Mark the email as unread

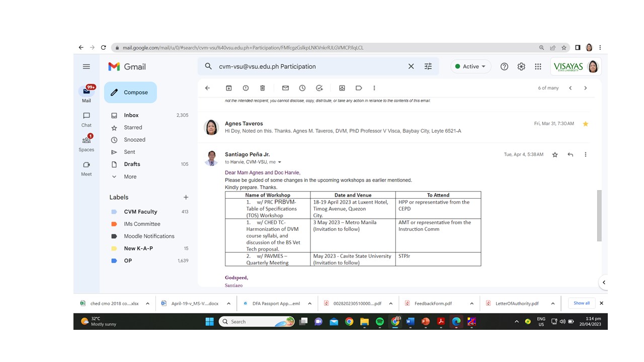click(x=285, y=88)
